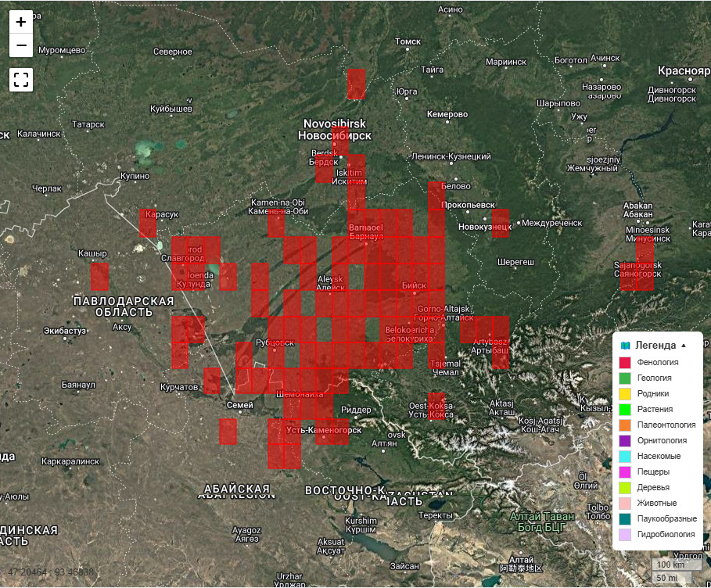The image size is (711, 588).
Task: Click the magenta Пещеры swatch
Action: (625, 472)
